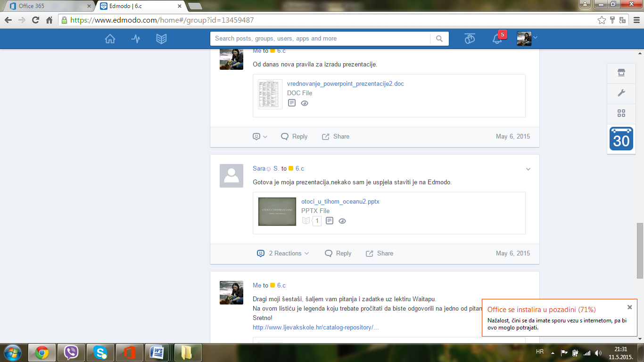This screenshot has height=362, width=644.
Task: Open the library book icon
Action: click(x=162, y=39)
